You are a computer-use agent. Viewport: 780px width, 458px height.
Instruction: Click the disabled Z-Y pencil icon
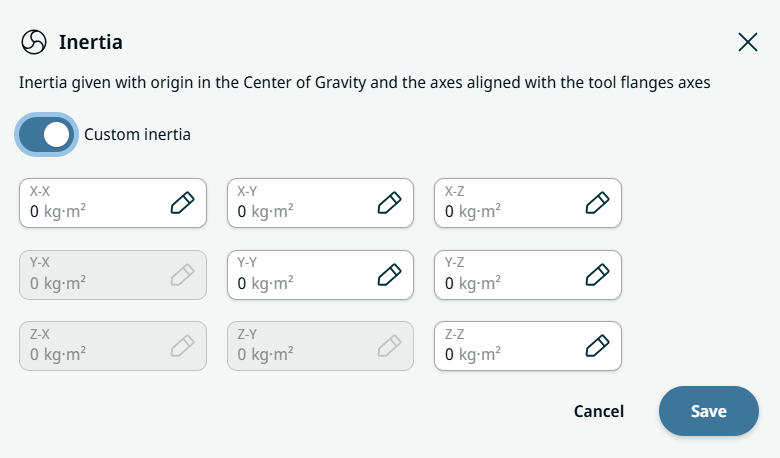click(389, 346)
